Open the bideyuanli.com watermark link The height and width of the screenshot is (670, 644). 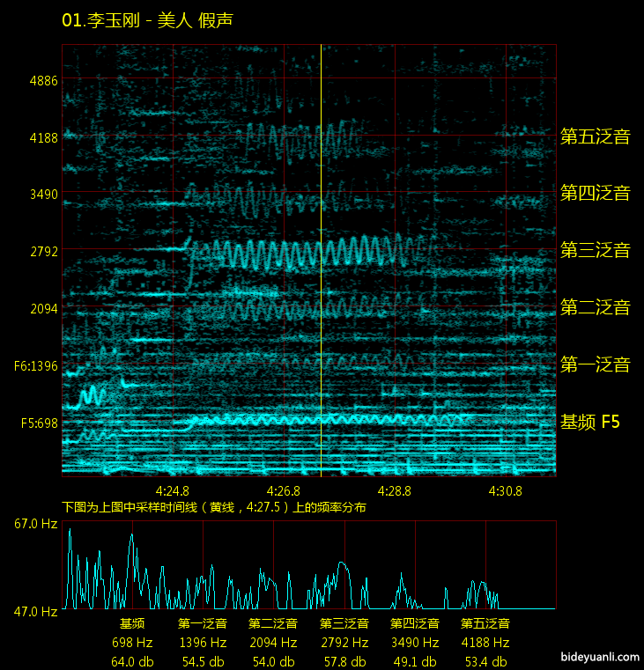pos(599,657)
